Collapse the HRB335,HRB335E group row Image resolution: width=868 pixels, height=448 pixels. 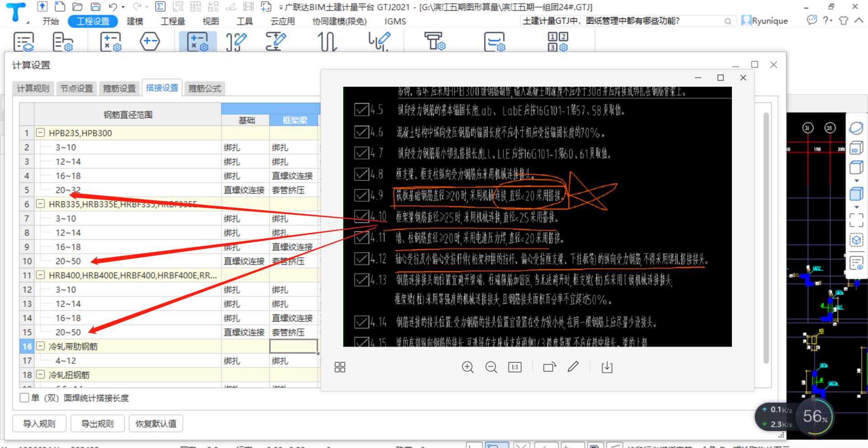tap(40, 204)
